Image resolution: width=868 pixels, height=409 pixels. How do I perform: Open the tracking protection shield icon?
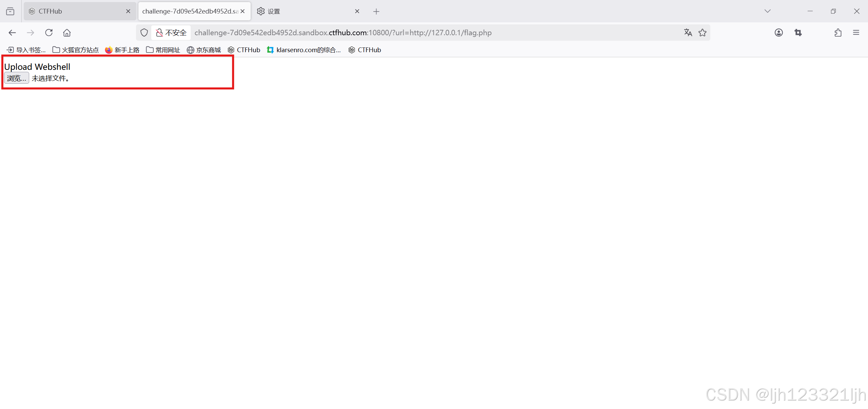pos(144,33)
